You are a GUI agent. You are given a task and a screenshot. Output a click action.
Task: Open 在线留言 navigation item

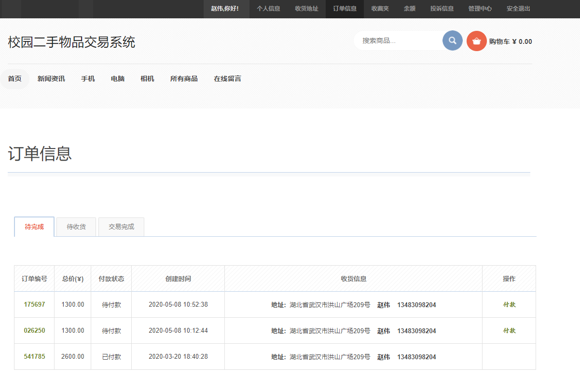227,79
